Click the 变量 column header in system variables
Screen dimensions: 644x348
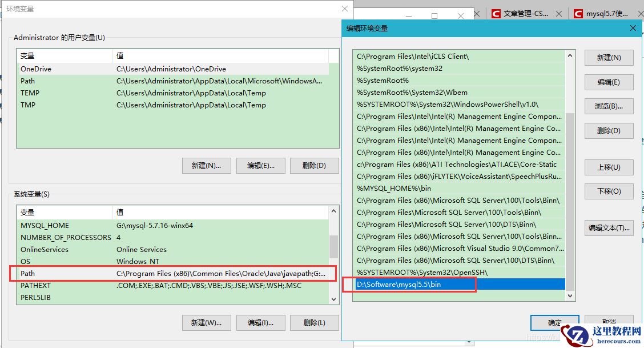[x=64, y=212]
